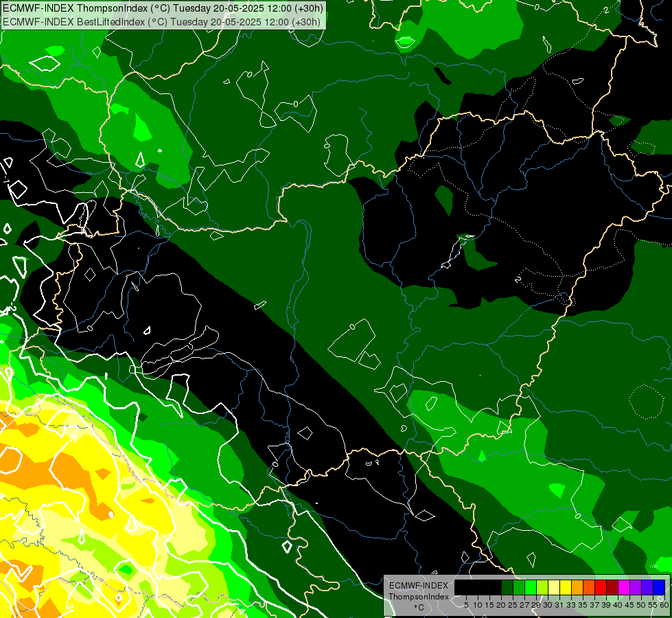Select the pale yellow 30–31 legend swatch

pyautogui.click(x=554, y=587)
